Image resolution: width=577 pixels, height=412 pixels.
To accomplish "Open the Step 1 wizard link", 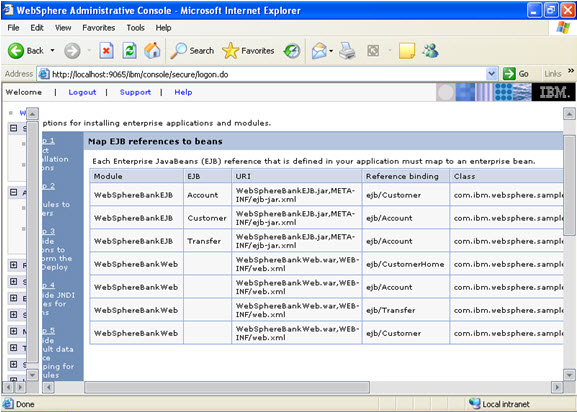I will [x=49, y=141].
